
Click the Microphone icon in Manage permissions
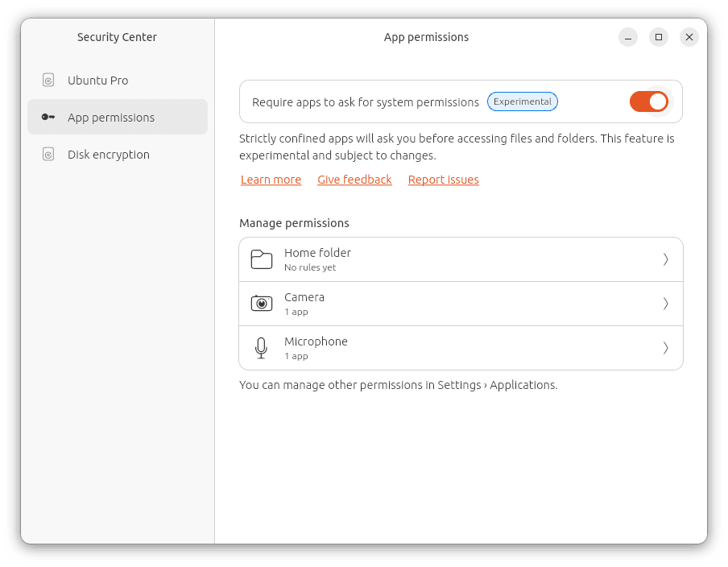pyautogui.click(x=261, y=347)
